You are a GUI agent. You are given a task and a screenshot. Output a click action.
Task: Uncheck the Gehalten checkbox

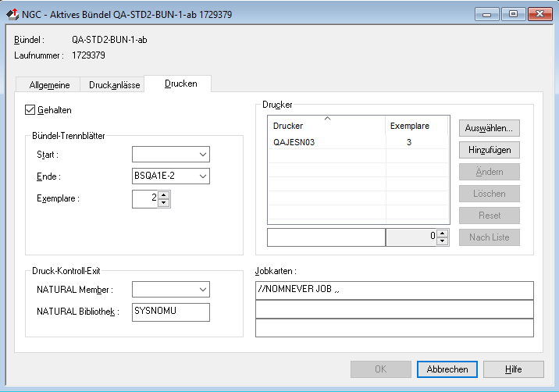(31, 110)
